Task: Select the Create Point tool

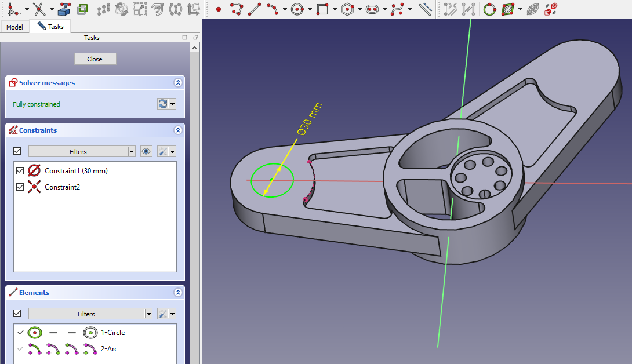Action: [x=219, y=9]
